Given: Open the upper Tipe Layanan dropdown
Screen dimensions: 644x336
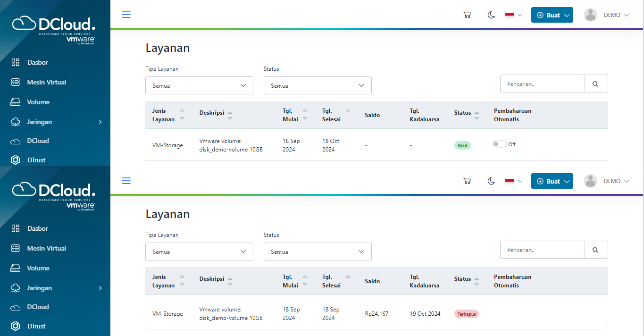Looking at the screenshot, I should [199, 85].
